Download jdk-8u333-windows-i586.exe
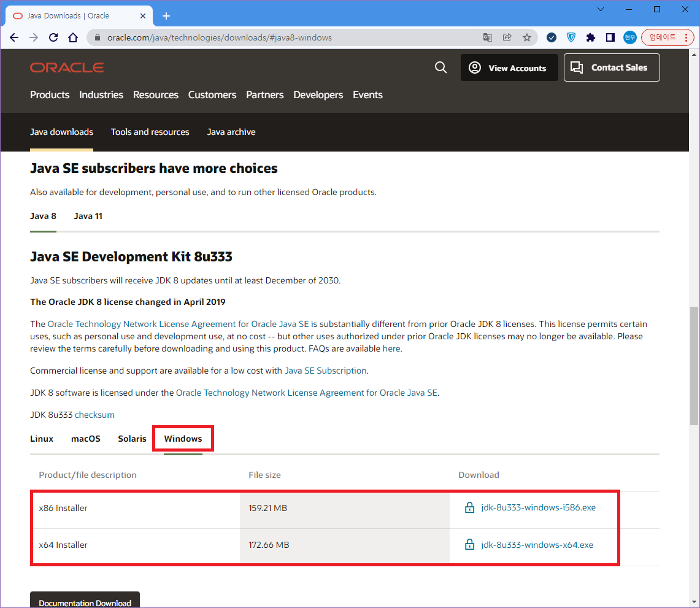700x608 pixels. click(539, 507)
